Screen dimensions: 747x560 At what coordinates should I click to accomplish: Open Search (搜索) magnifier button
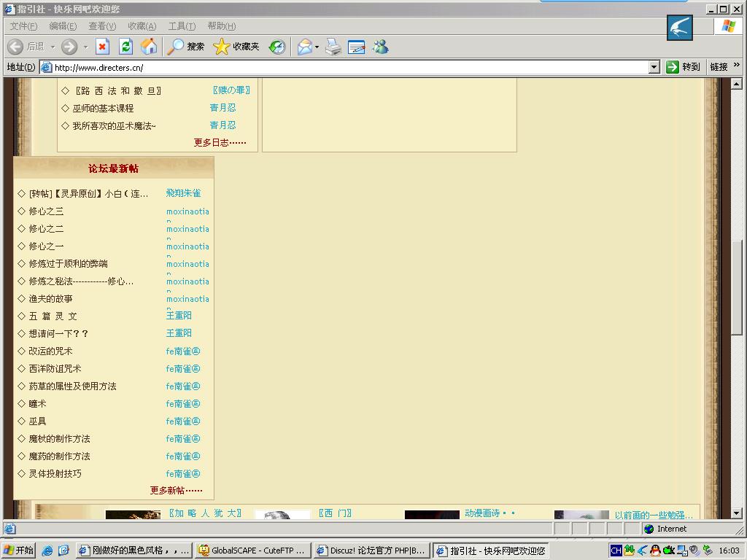pos(186,47)
